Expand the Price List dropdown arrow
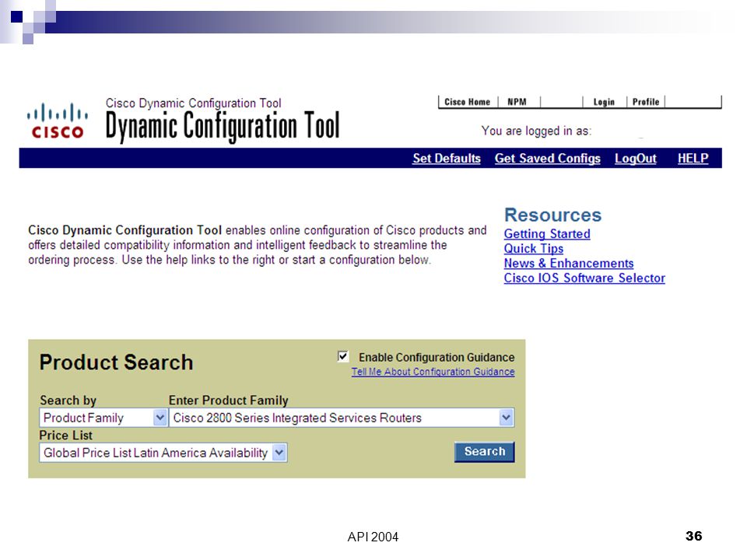Image resolution: width=747 pixels, height=560 pixels. [279, 453]
